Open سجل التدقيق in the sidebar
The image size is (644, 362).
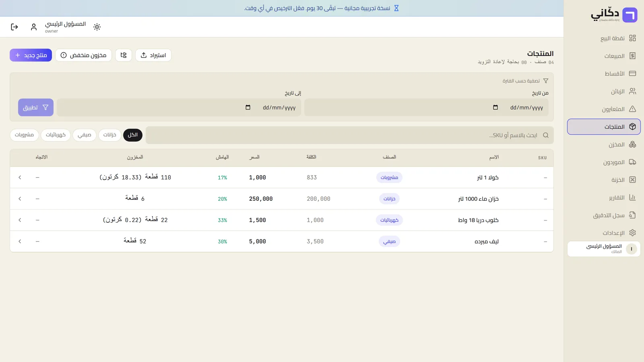point(604,215)
